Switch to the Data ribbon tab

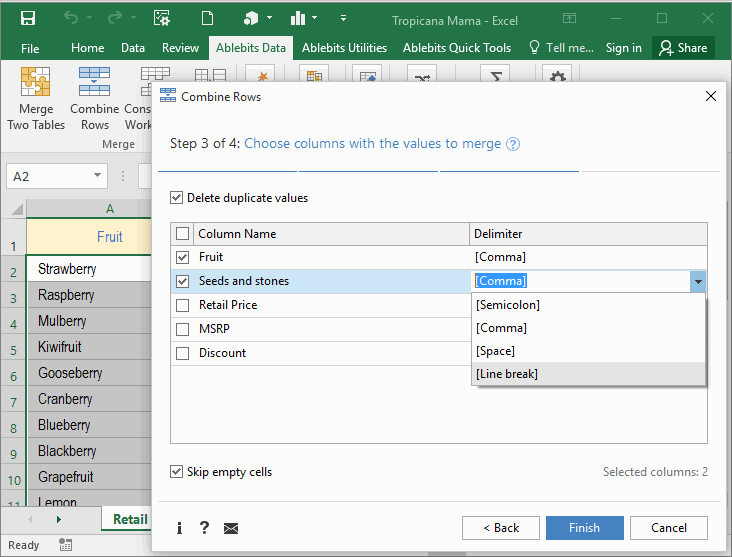[x=133, y=48]
